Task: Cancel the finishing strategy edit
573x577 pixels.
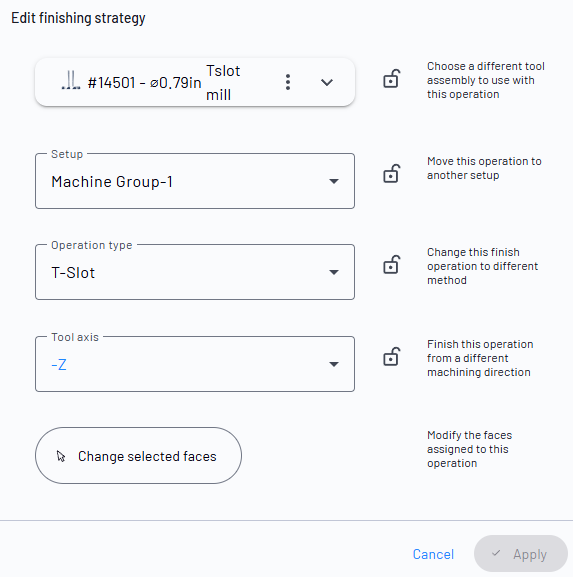Action: point(433,554)
